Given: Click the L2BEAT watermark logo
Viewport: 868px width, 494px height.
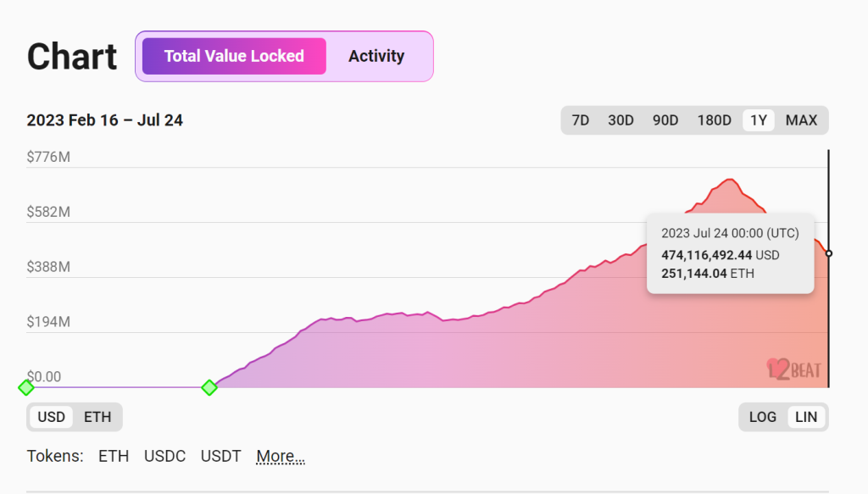Looking at the screenshot, I should [794, 368].
